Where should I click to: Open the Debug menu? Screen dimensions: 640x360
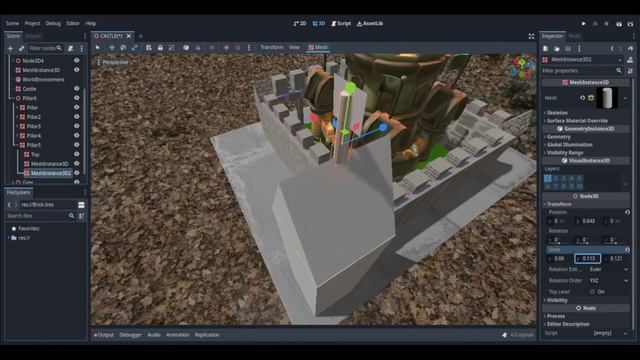[53, 23]
